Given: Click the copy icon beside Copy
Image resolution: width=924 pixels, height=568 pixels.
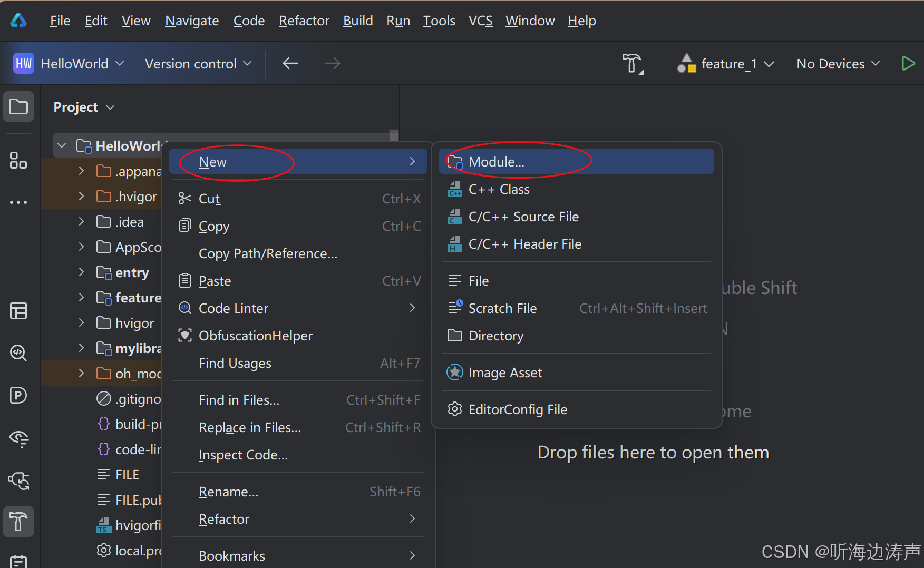Looking at the screenshot, I should point(185,226).
